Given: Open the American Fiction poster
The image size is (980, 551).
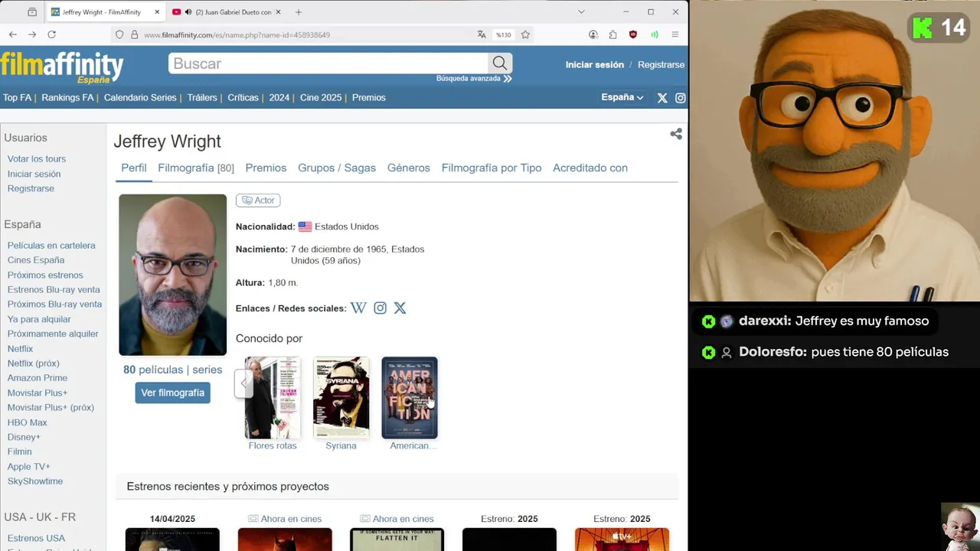Looking at the screenshot, I should 410,398.
